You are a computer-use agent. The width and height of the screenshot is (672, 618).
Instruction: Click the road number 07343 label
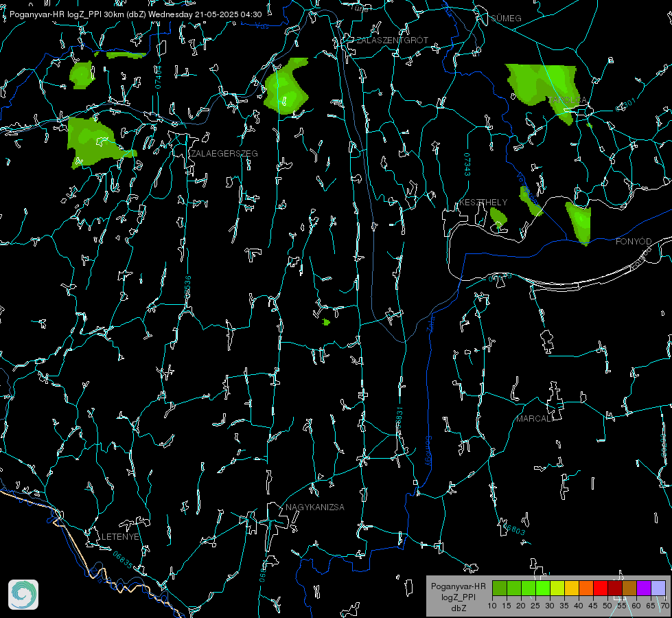(x=467, y=165)
